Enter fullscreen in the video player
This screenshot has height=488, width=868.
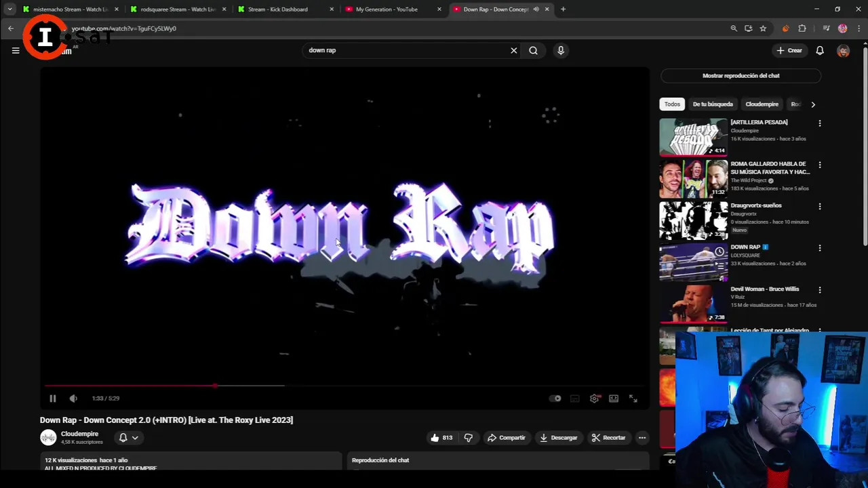(633, 399)
